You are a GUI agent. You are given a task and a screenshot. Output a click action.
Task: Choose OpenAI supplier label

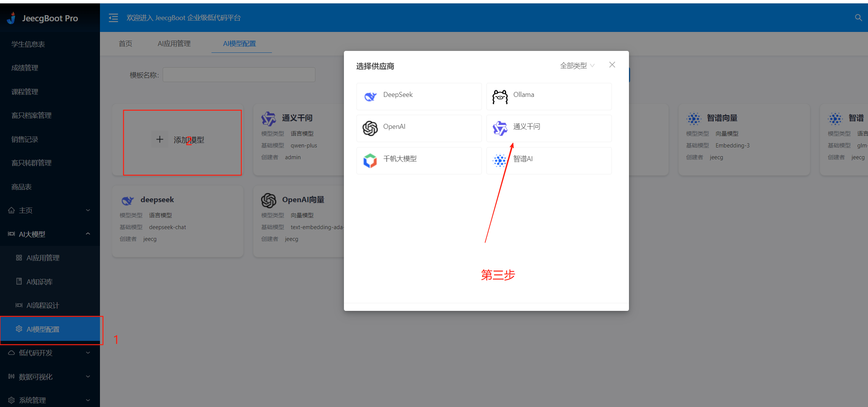point(394,127)
